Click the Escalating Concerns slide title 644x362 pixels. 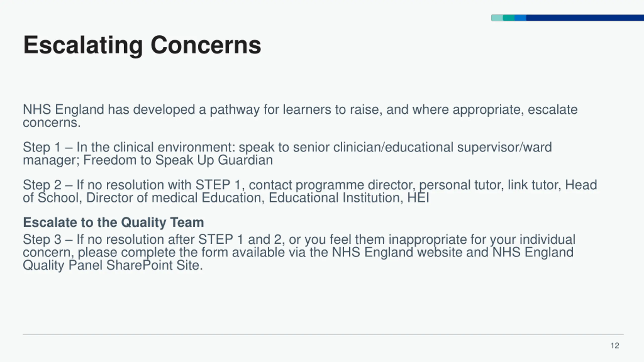coord(142,46)
